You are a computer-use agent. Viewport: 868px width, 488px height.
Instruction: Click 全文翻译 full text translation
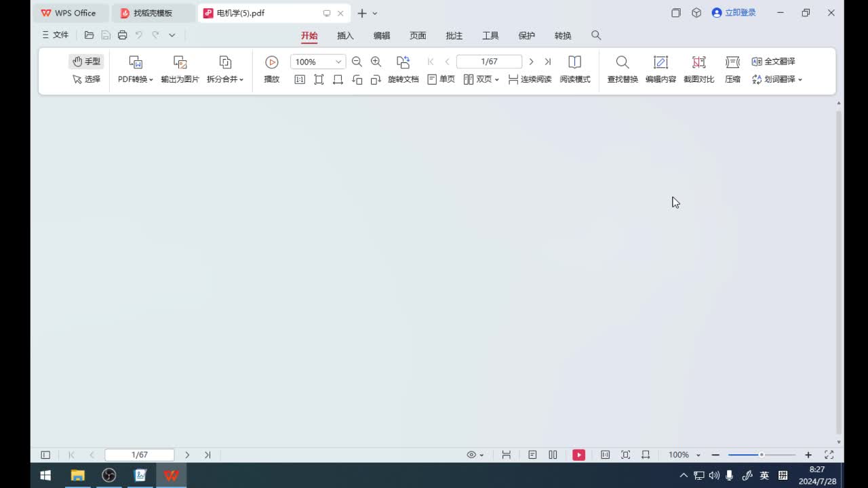point(774,62)
